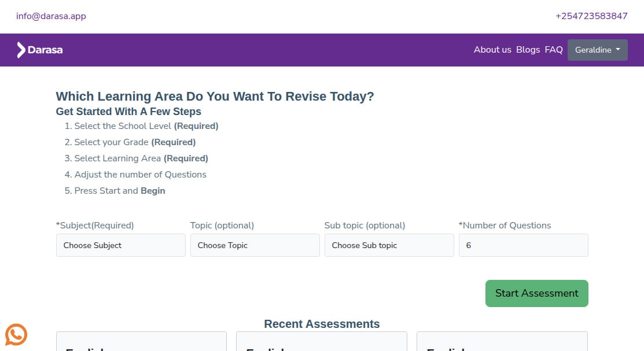Open the rightmost recent assessment card

[x=502, y=342]
